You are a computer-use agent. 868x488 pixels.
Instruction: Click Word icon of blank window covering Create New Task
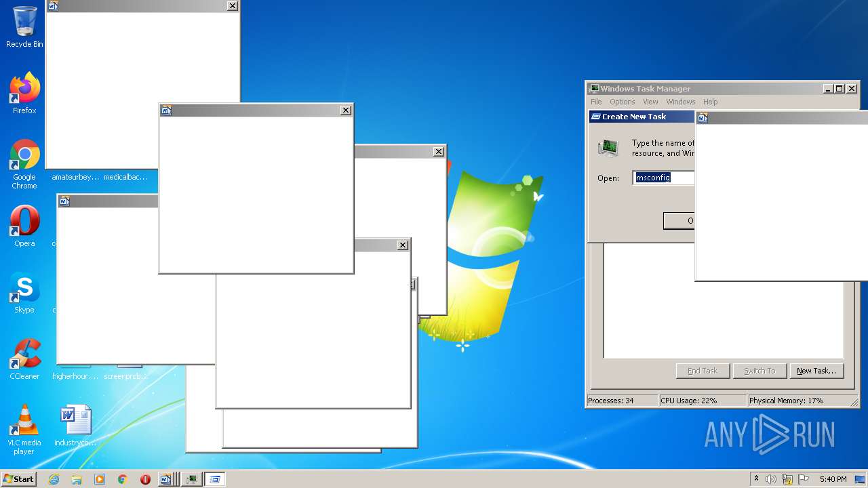tap(703, 118)
